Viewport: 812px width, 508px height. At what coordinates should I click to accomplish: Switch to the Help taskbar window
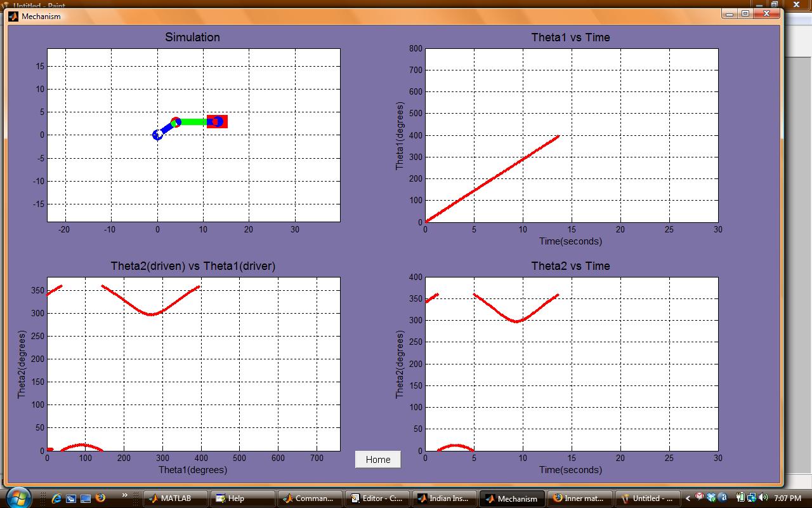[243, 498]
